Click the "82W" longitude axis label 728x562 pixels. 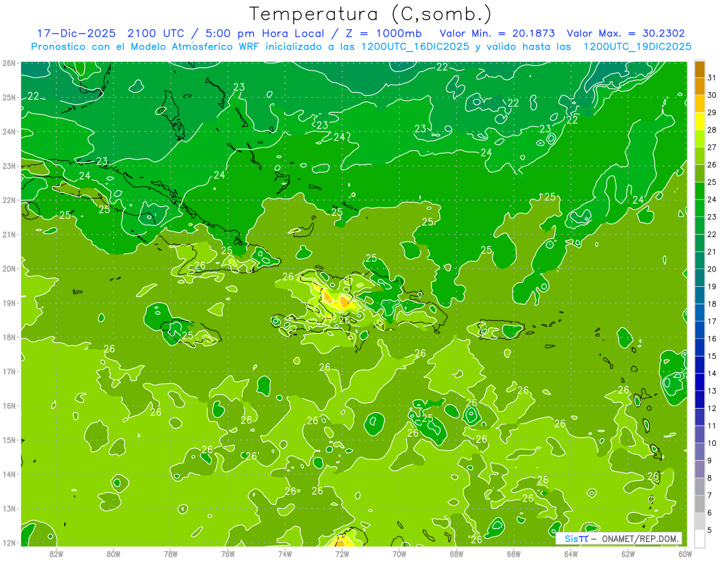point(56,554)
